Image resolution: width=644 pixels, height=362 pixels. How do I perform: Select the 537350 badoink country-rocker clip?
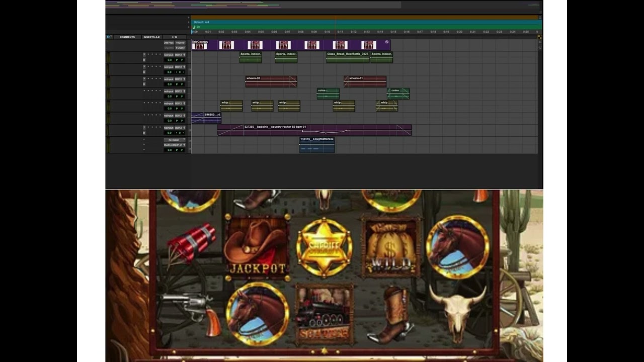pyautogui.click(x=314, y=130)
